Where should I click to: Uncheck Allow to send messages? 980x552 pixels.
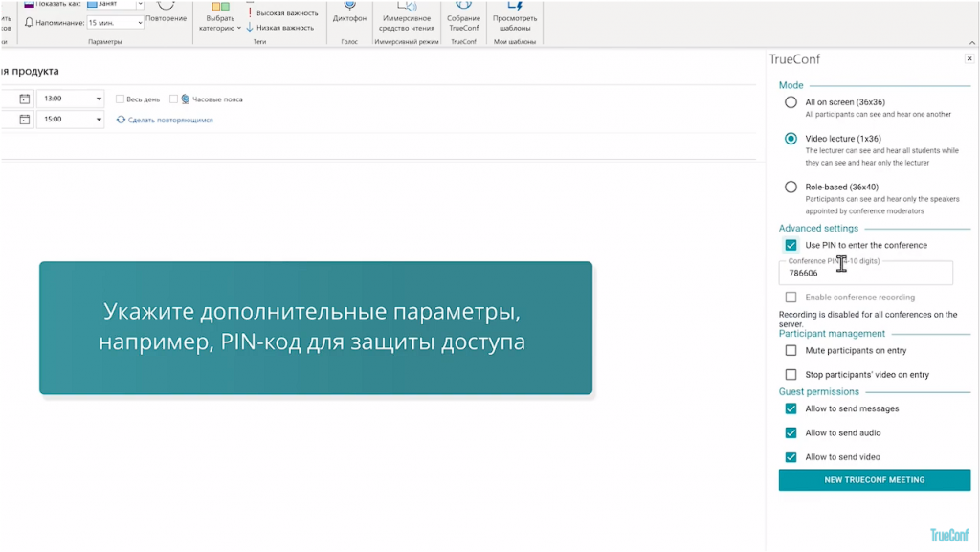coord(791,409)
